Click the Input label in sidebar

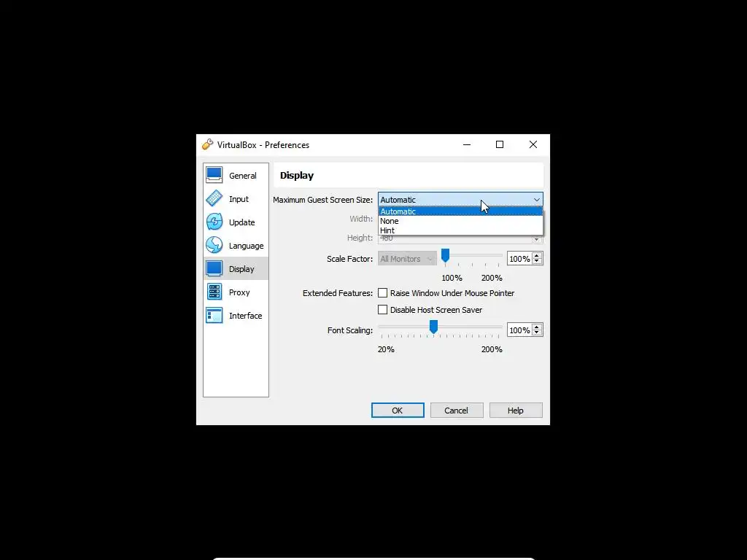tap(239, 199)
